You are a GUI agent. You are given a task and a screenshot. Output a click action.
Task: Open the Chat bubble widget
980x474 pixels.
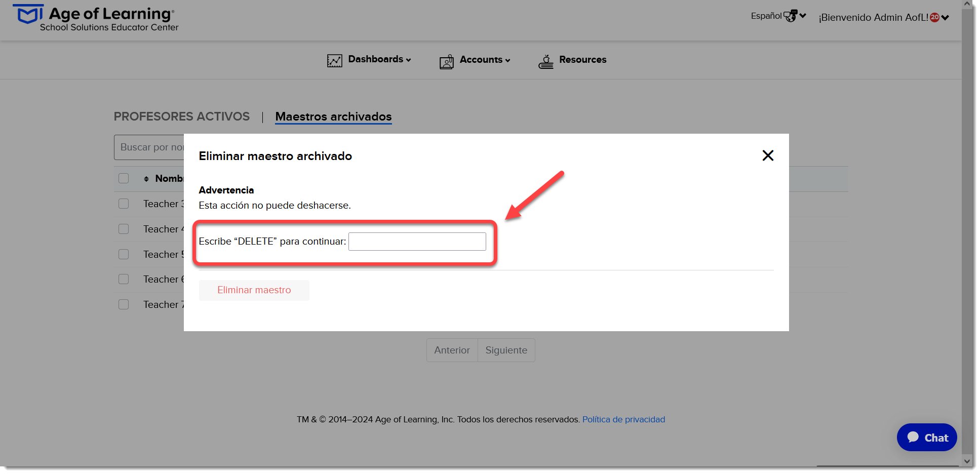pos(926,437)
